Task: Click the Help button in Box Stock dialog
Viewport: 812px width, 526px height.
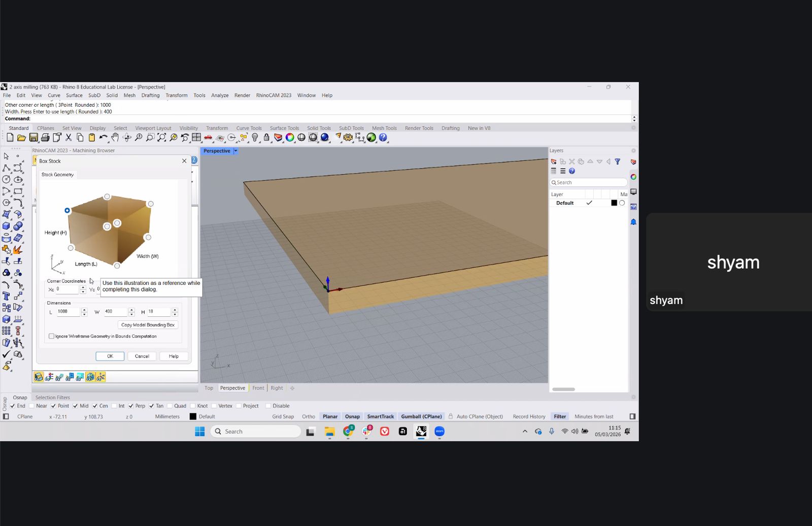Action: click(174, 356)
